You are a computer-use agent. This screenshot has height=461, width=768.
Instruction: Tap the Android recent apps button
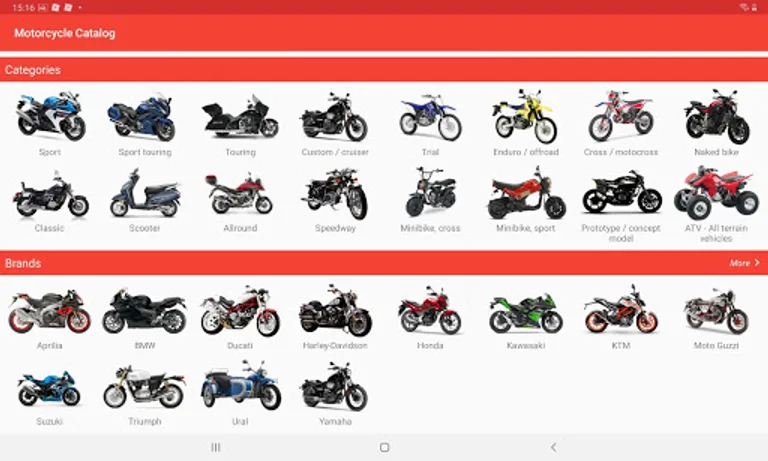point(216,447)
